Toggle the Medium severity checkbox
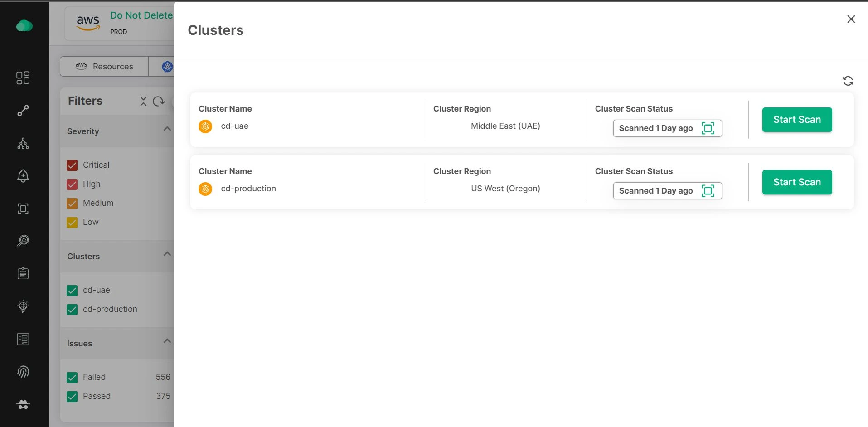 (x=72, y=204)
